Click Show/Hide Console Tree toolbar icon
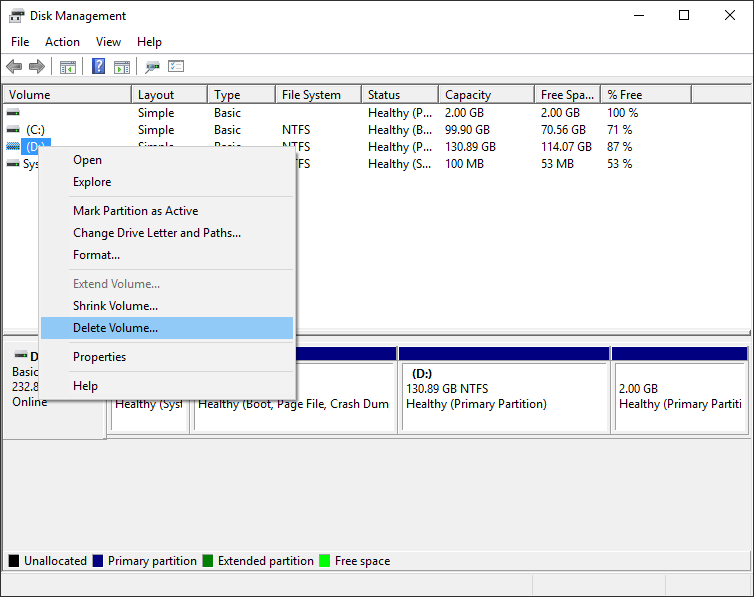The height and width of the screenshot is (597, 754). 68,67
